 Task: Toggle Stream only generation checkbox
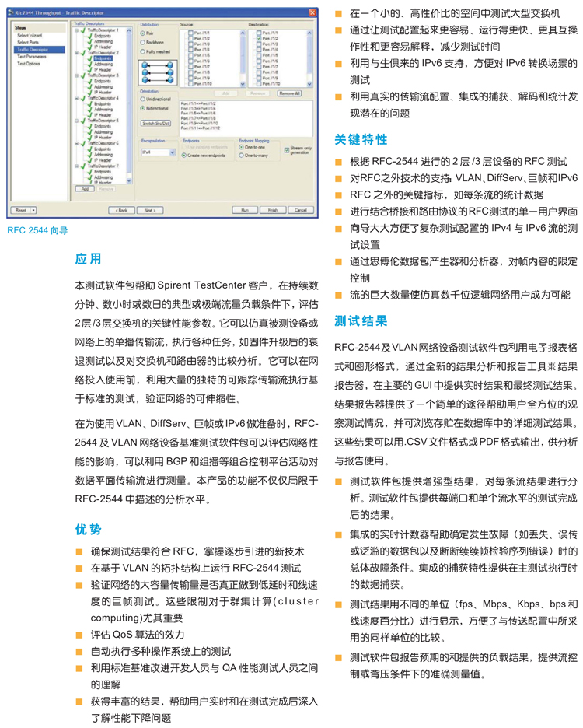(285, 149)
